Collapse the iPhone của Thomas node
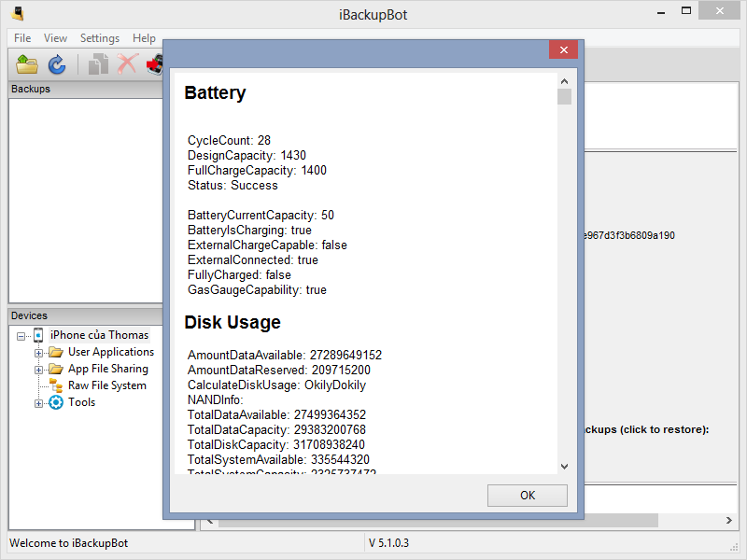 (21, 336)
